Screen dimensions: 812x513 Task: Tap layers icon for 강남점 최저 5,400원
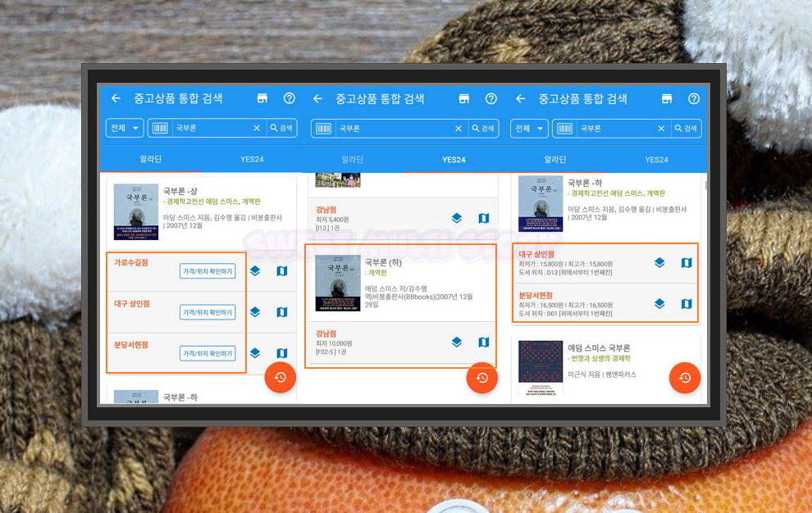click(x=457, y=218)
